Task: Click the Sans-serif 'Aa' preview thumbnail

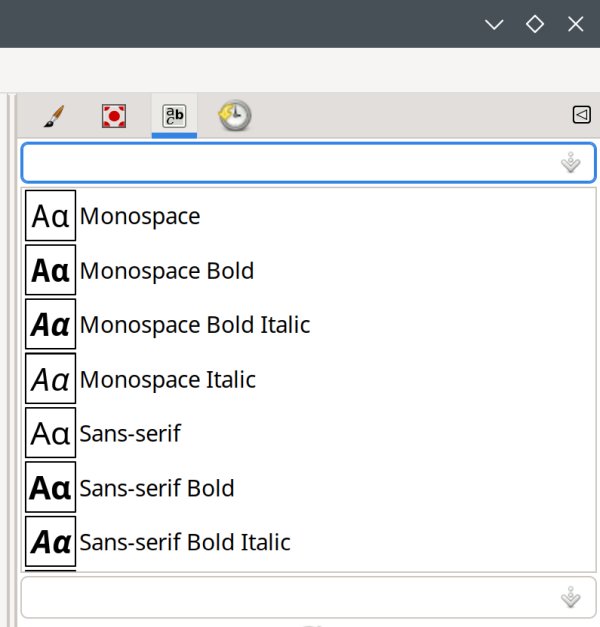Action: coord(50,433)
